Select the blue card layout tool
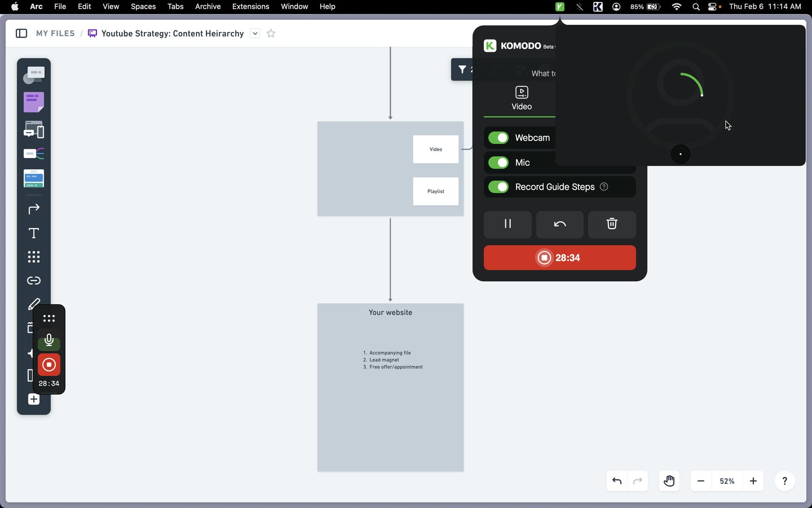812x508 pixels. [33, 178]
